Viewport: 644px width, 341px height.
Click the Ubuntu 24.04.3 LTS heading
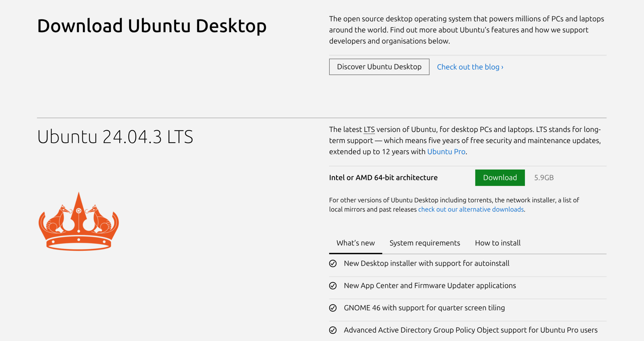tap(115, 137)
